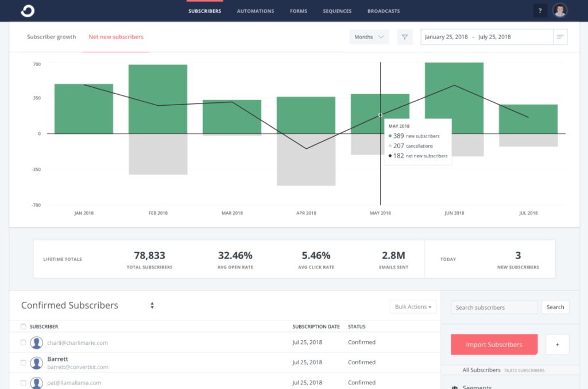Open the dropdown beside Import Subscribers
The image size is (588, 389).
tap(557, 344)
